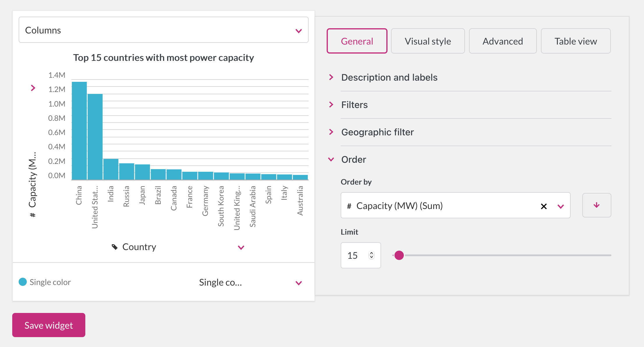
Task: Switch to the Visual style tab
Action: (428, 41)
